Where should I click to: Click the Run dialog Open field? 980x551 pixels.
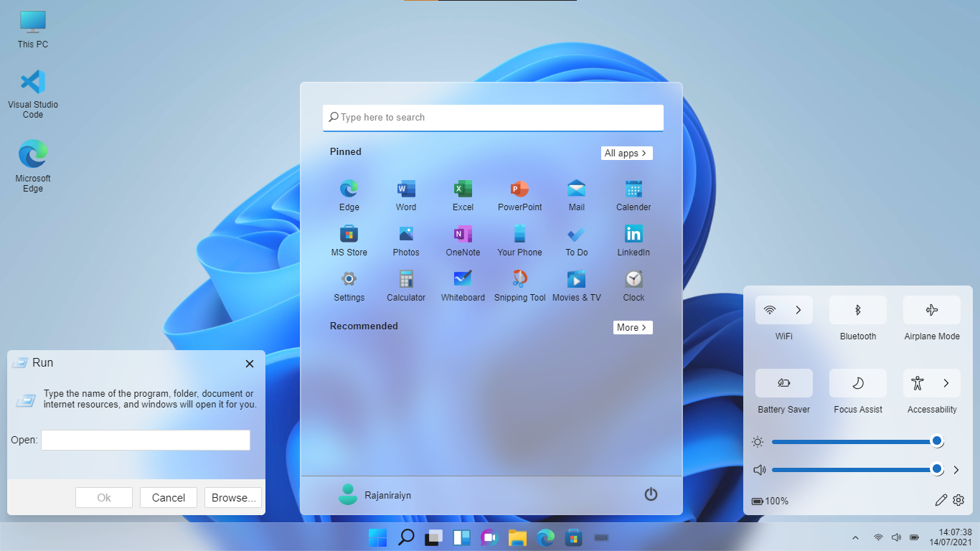pyautogui.click(x=145, y=440)
